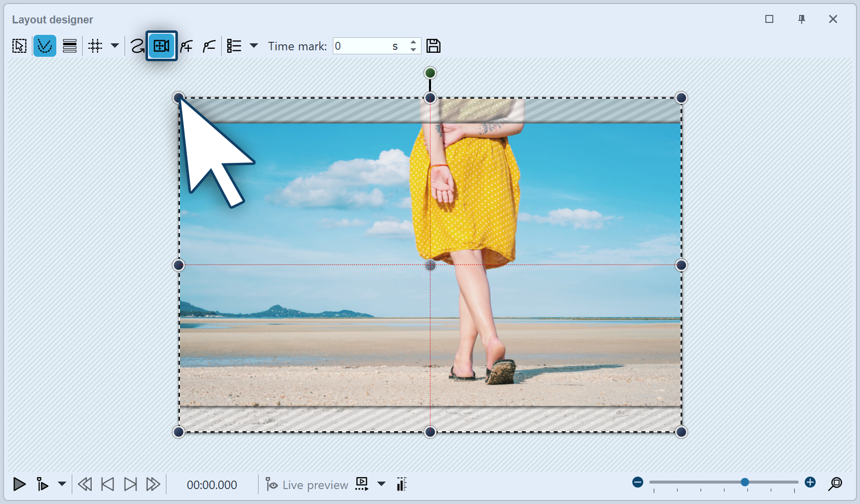Screen dimensions: 860x504
Task: Click the grid display icon
Action: pos(95,46)
